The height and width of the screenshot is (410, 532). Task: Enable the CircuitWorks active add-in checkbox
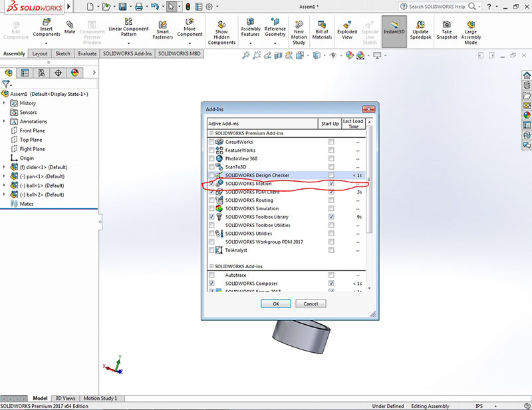click(x=211, y=142)
